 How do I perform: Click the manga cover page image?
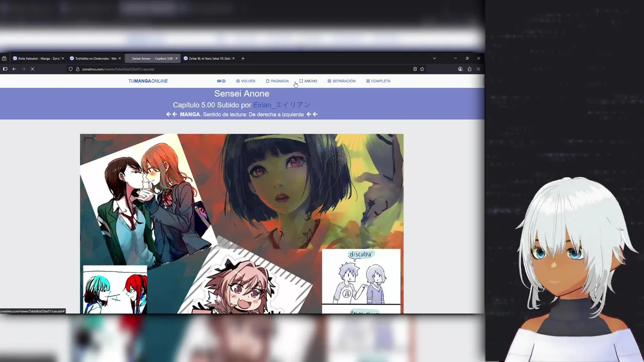(242, 224)
